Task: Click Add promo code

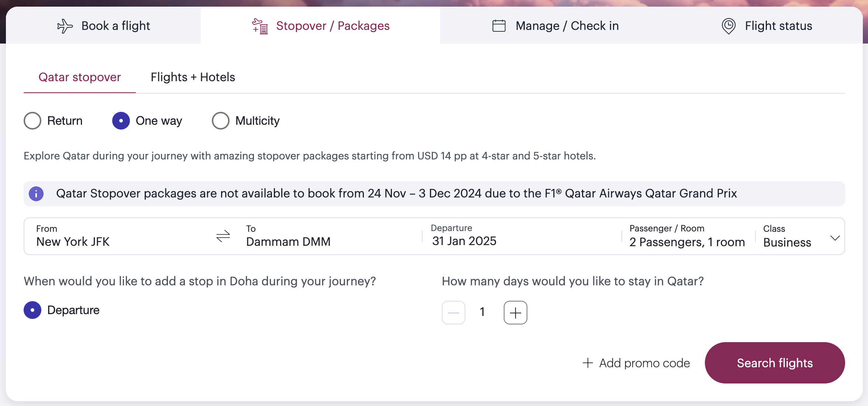Action: tap(636, 363)
